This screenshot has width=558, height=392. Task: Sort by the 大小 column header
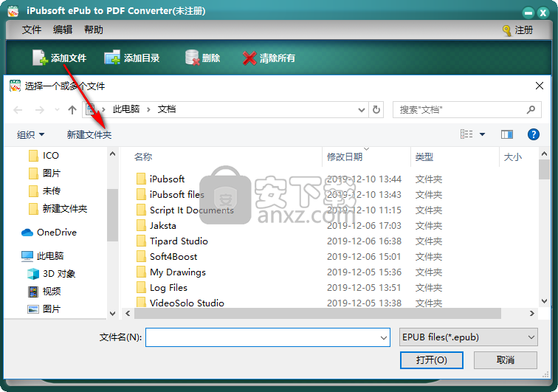(513, 157)
